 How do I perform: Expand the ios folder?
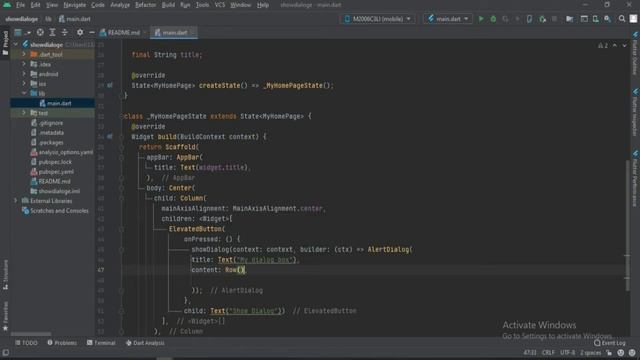click(24, 84)
